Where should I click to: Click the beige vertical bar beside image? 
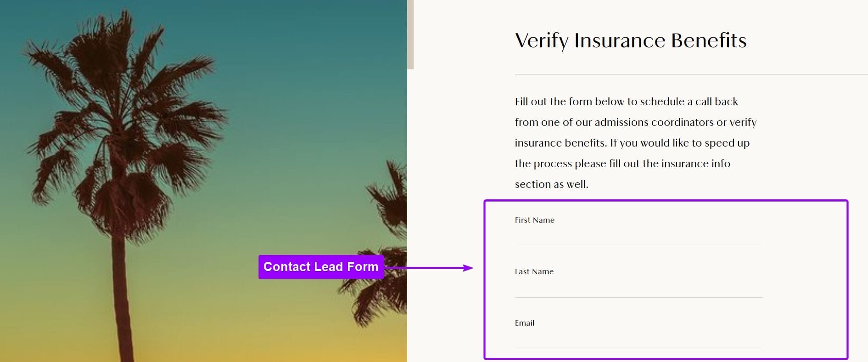(x=410, y=34)
